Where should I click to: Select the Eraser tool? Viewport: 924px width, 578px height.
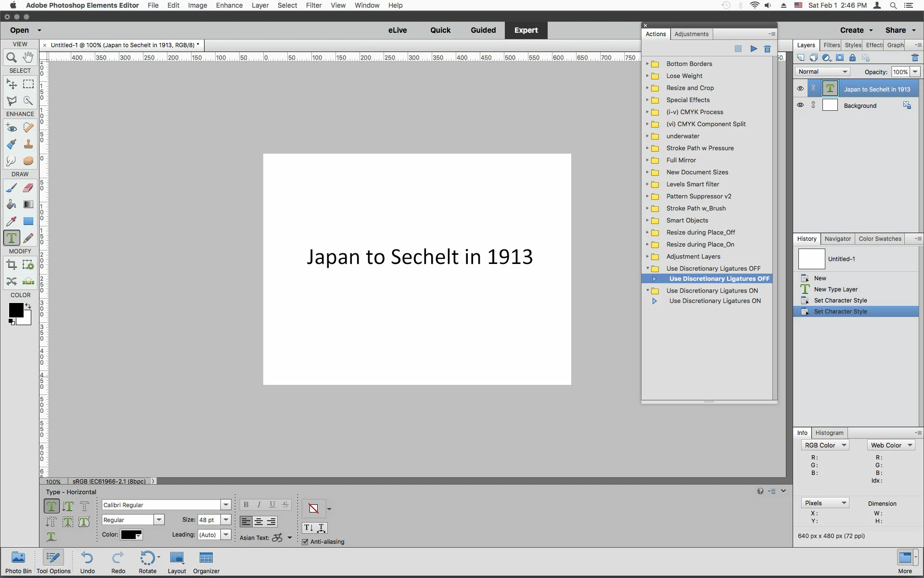click(28, 188)
